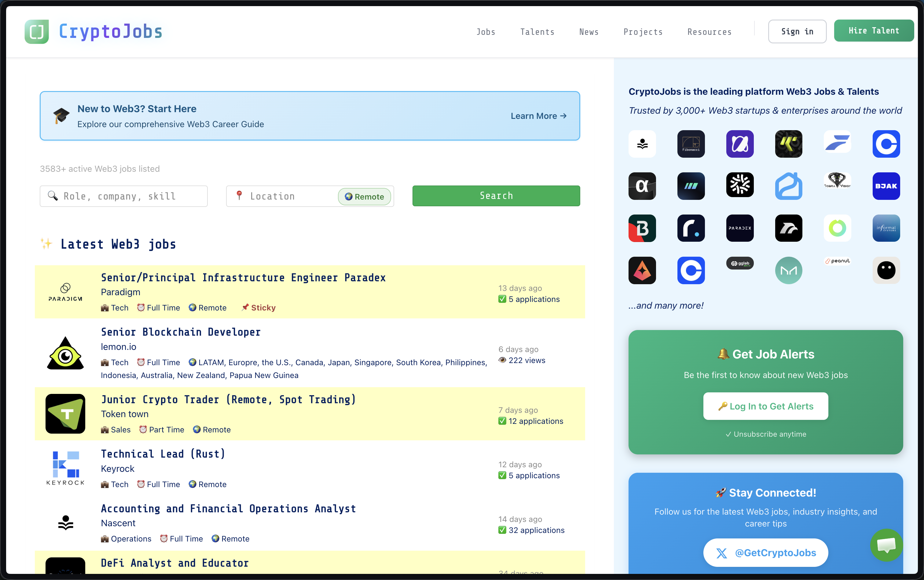Screen dimensions: 924x580
Task: Open the Projects nav item
Action: pos(643,32)
